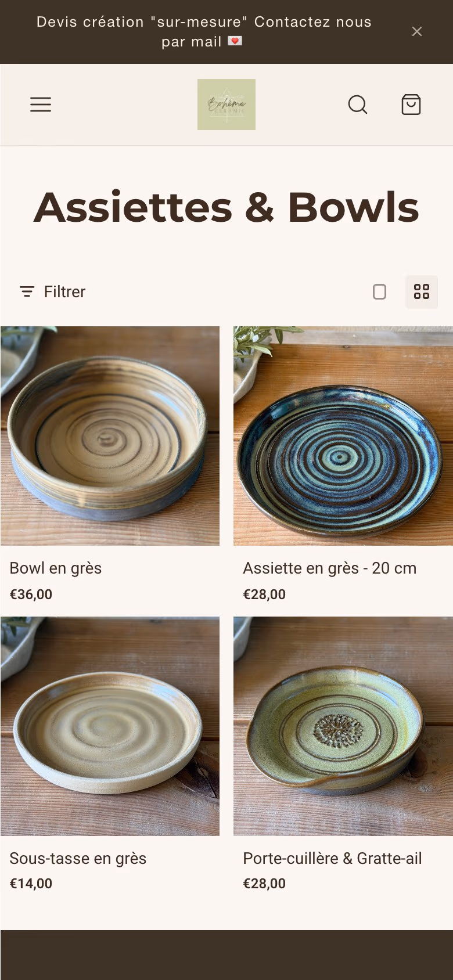This screenshot has width=453, height=980.
Task: Click the sur-mesure announcement text
Action: 204,31
